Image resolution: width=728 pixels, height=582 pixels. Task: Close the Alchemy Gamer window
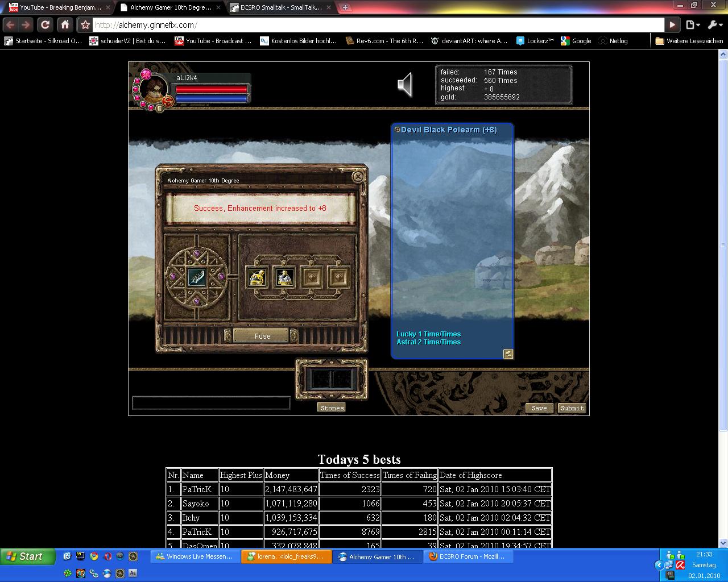pos(358,177)
